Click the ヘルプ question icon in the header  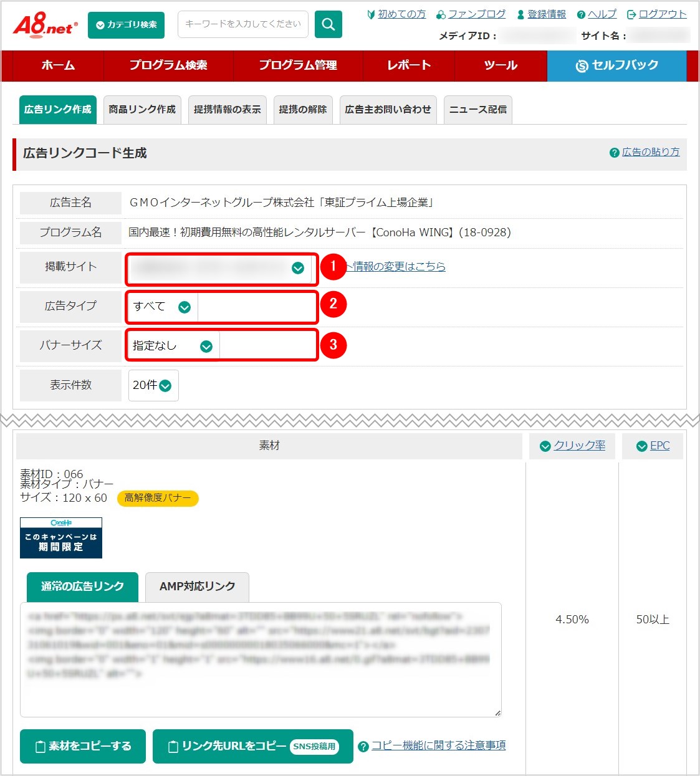pos(582,14)
